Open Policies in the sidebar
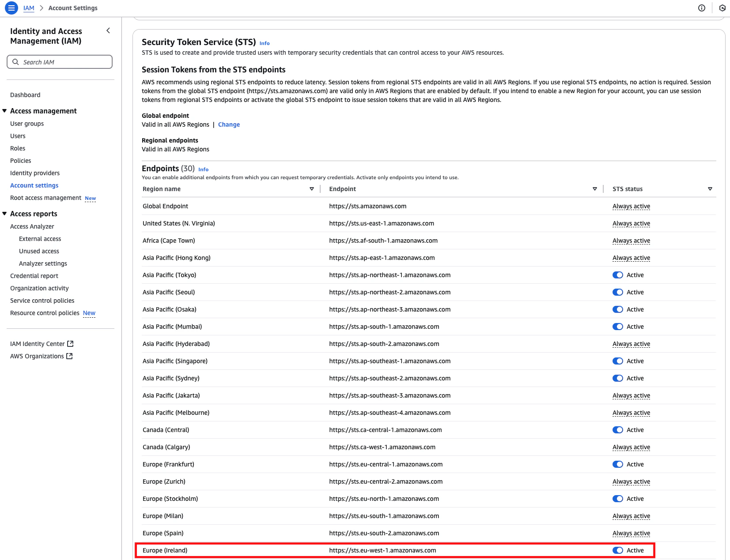The height and width of the screenshot is (560, 730). [x=21, y=161]
